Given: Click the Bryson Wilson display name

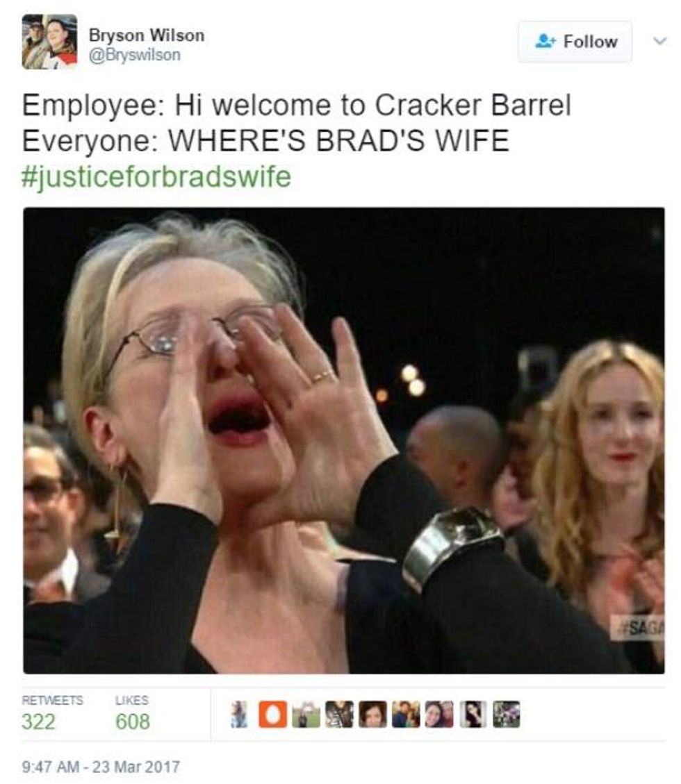Looking at the screenshot, I should (146, 35).
